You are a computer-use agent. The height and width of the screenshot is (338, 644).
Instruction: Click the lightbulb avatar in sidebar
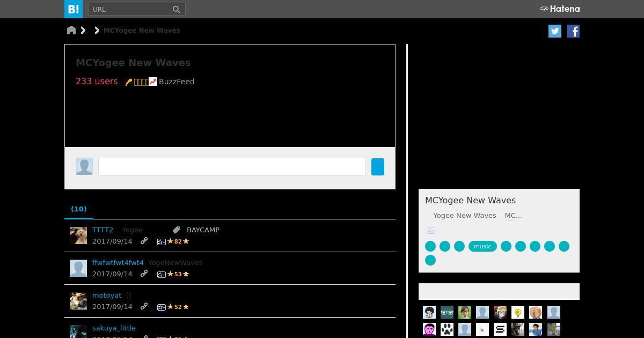click(518, 312)
